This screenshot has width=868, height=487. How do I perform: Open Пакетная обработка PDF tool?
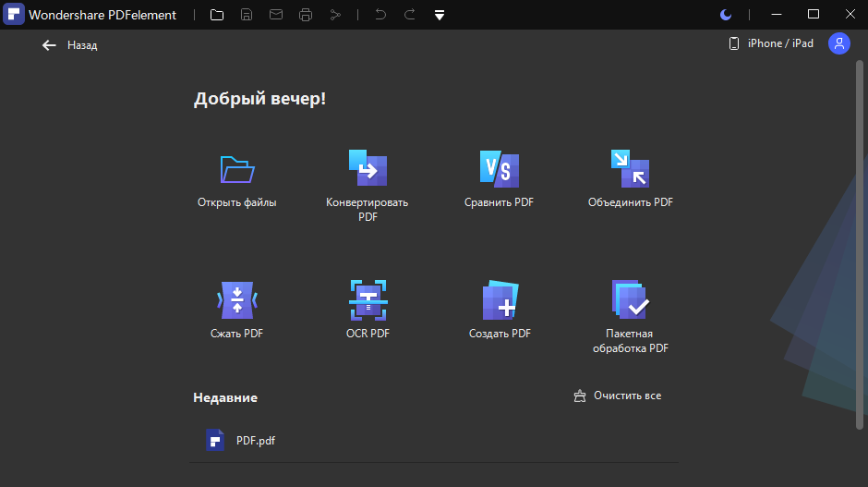click(631, 317)
